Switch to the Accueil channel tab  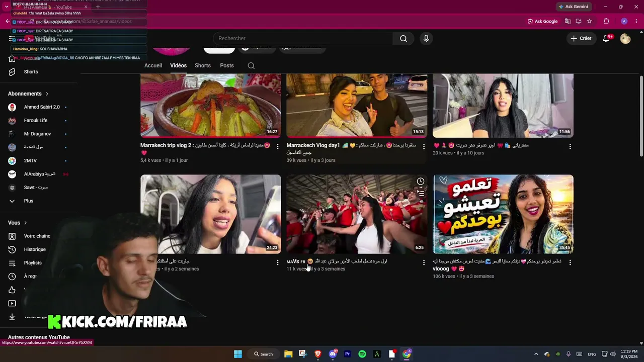[153, 66]
